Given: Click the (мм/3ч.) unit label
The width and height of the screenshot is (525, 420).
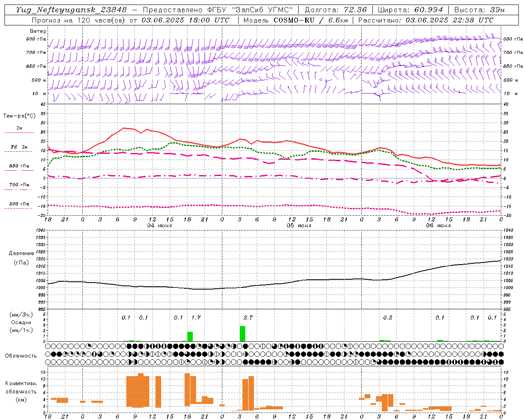Looking at the screenshot, I should coord(21,315).
